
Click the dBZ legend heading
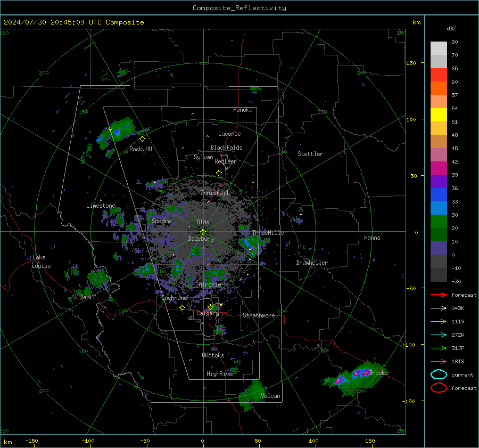451,28
